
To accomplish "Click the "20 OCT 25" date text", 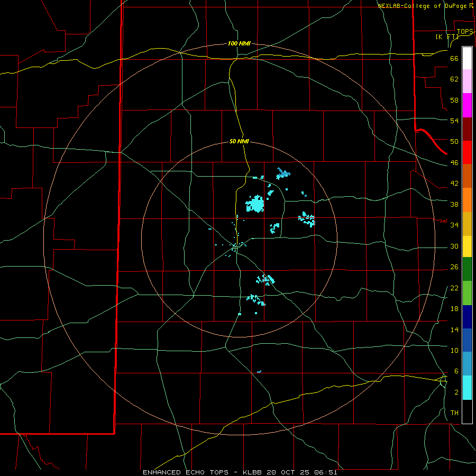I will pos(290,472).
